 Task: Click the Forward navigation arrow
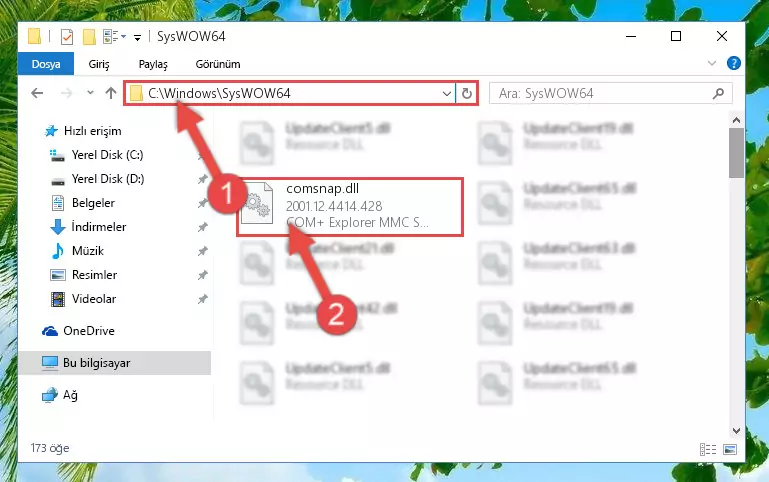click(x=66, y=93)
